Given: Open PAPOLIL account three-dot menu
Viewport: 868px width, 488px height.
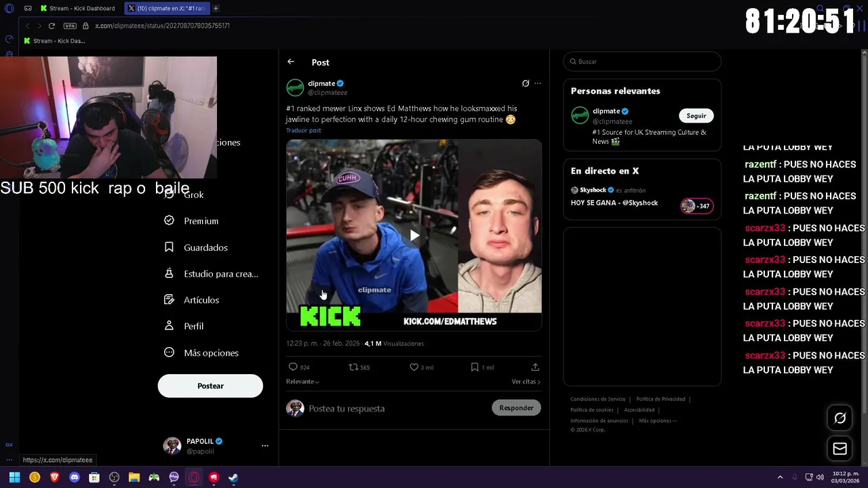Looking at the screenshot, I should (x=265, y=445).
